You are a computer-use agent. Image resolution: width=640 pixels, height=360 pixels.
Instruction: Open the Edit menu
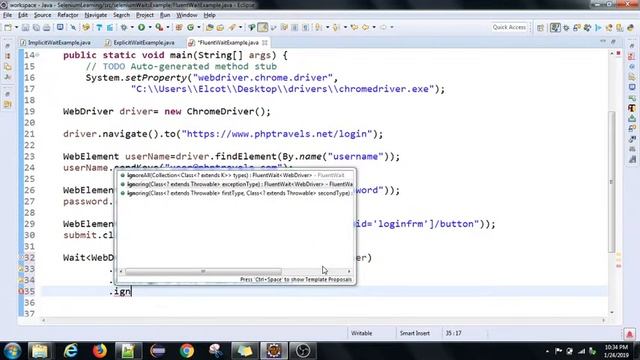click(x=23, y=15)
